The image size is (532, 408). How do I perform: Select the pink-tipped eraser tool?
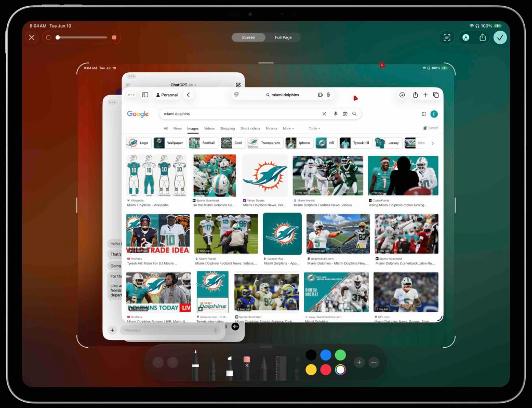pyautogui.click(x=247, y=366)
